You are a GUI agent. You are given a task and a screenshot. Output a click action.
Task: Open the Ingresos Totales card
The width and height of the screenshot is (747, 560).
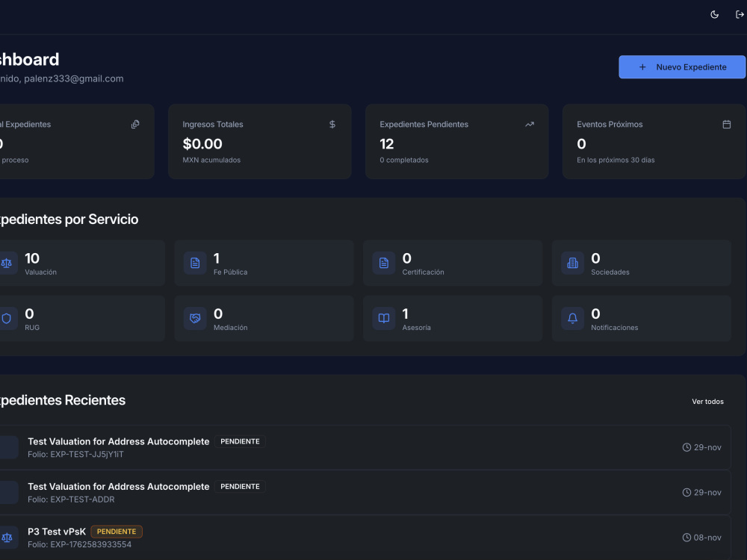coord(260,141)
